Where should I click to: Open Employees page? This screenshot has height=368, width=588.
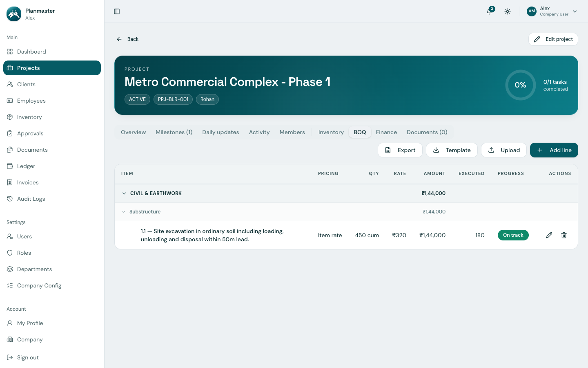coord(52,101)
